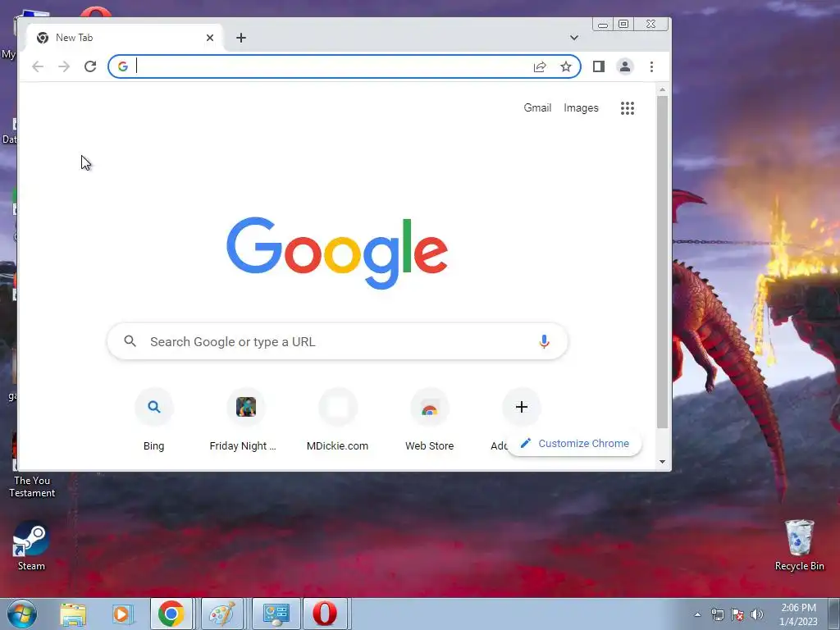Open the MDickie.com shortcut
The height and width of the screenshot is (630, 840).
(337, 421)
